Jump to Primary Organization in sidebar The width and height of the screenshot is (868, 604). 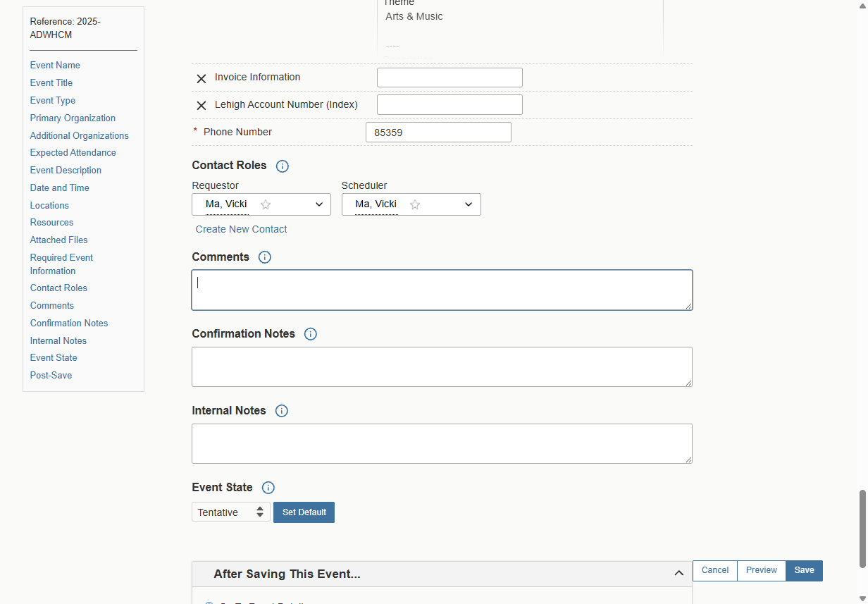73,118
